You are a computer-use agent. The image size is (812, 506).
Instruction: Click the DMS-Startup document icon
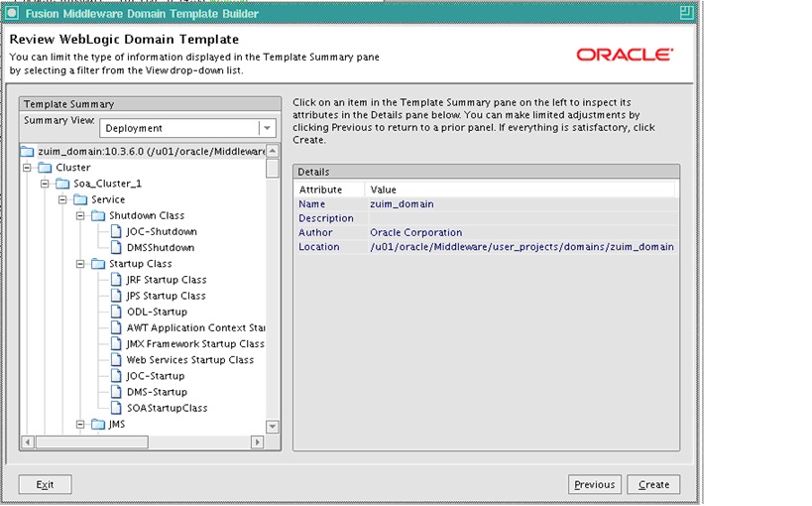tap(117, 392)
